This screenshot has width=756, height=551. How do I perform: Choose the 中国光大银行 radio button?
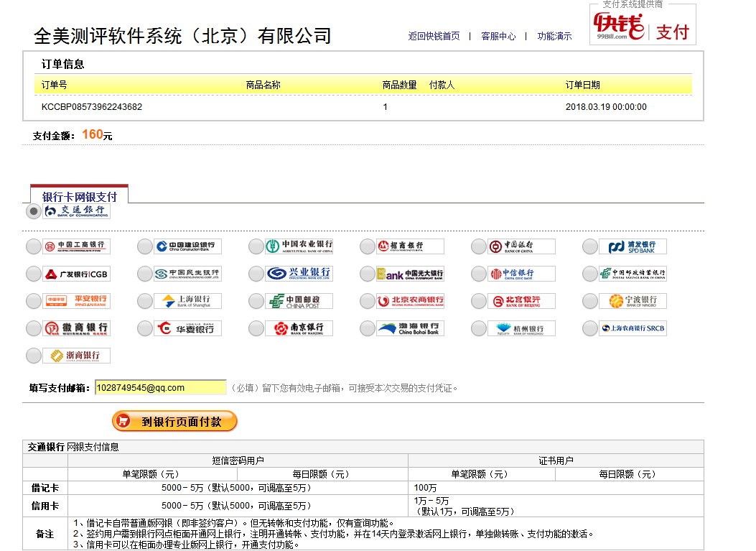click(368, 274)
